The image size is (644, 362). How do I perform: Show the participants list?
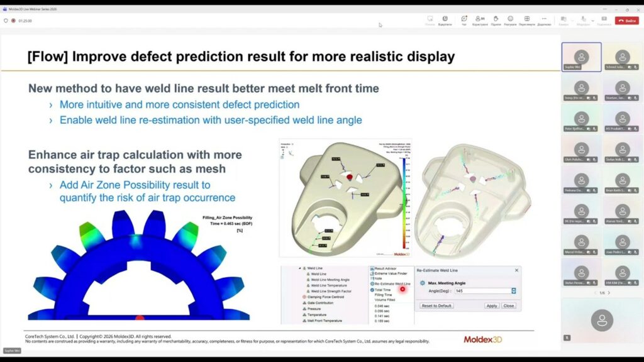tap(480, 20)
